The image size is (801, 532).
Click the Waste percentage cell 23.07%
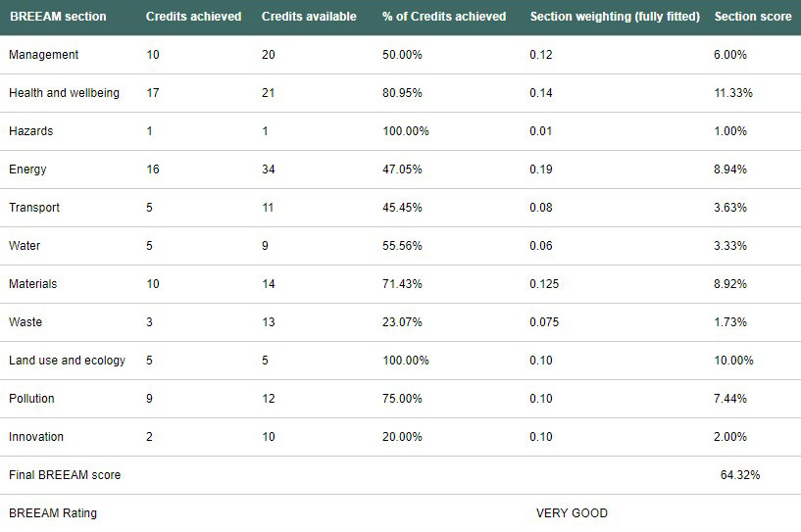[402, 322]
